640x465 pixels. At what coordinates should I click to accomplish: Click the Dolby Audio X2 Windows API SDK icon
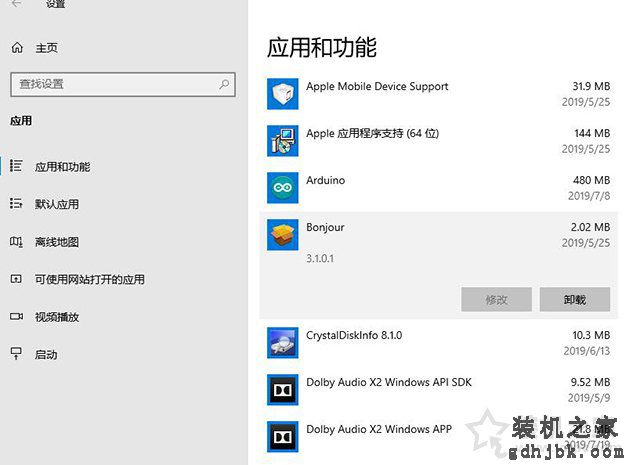coord(282,390)
